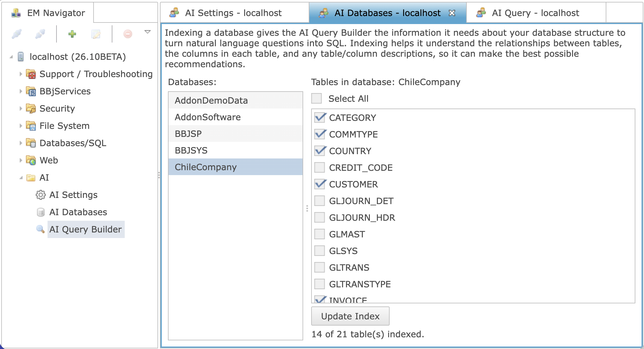Check the CREDIT_CODE table checkbox
The height and width of the screenshot is (349, 644).
click(x=320, y=167)
